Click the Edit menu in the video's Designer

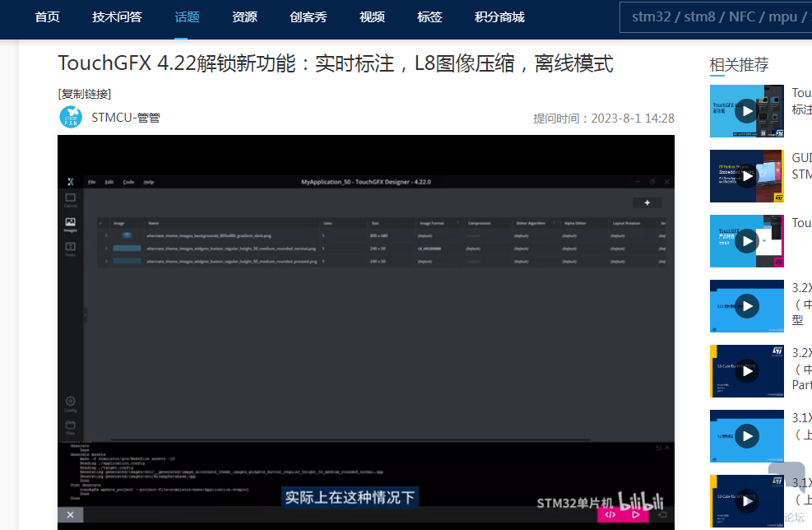[x=109, y=182]
